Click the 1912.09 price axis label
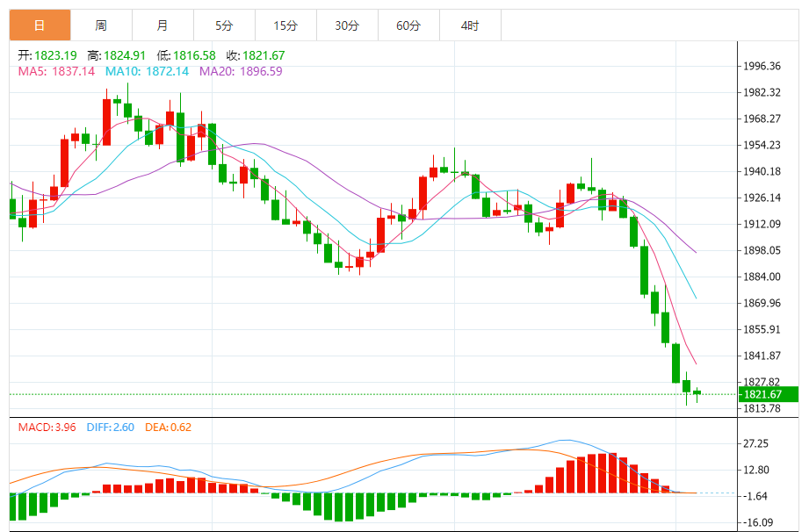The width and height of the screenshot is (809, 532). 762,224
